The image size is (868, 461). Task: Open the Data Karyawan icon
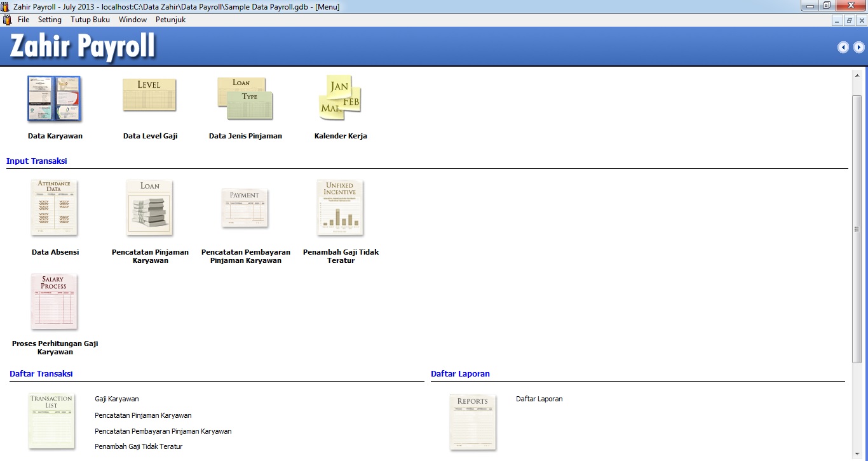click(54, 99)
